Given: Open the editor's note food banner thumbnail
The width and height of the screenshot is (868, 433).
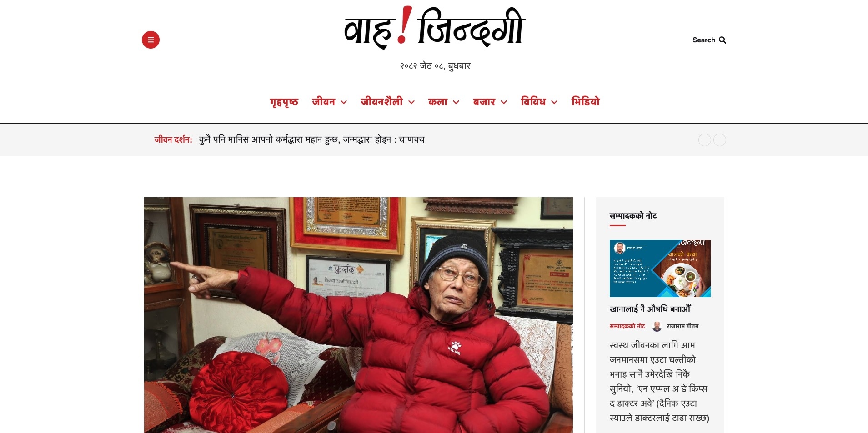Looking at the screenshot, I should (x=660, y=269).
